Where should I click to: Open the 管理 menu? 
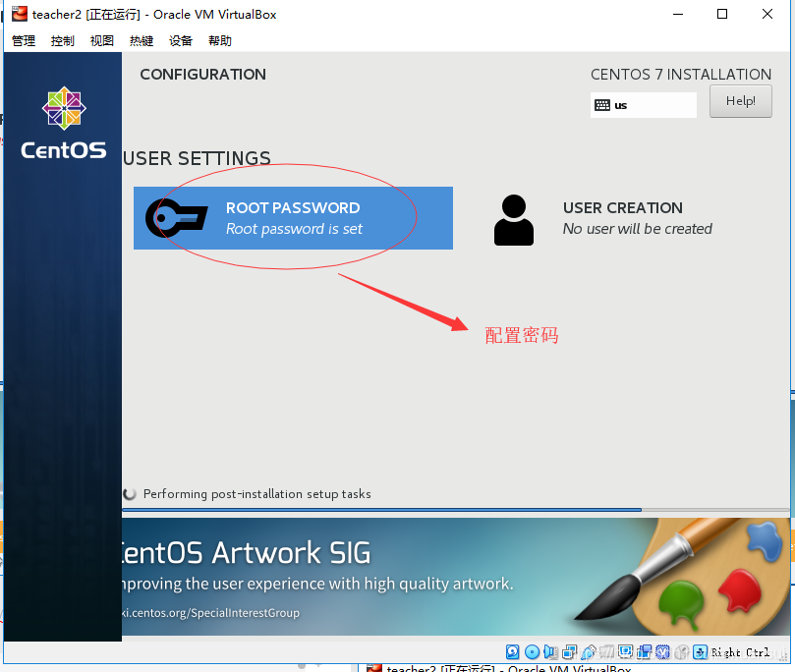coord(24,40)
